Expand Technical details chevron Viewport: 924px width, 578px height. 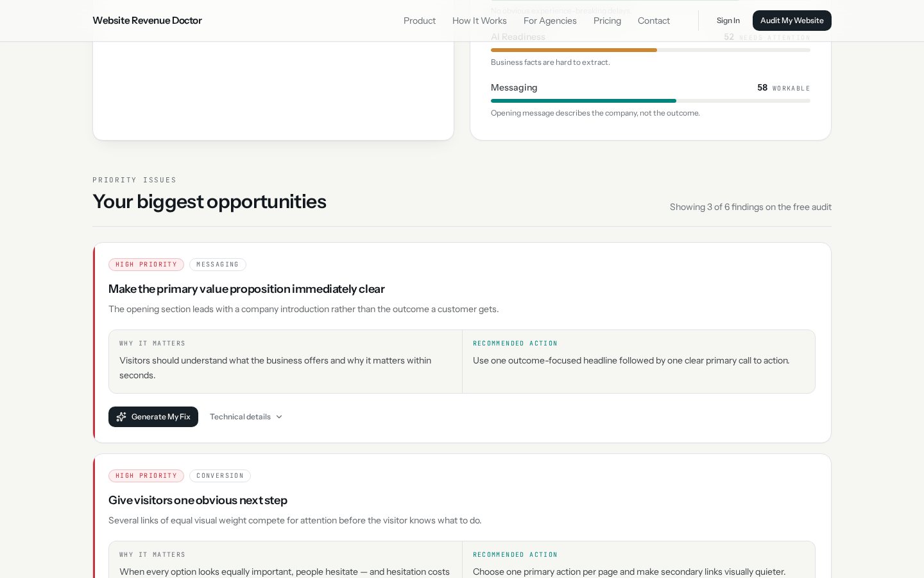tap(279, 417)
